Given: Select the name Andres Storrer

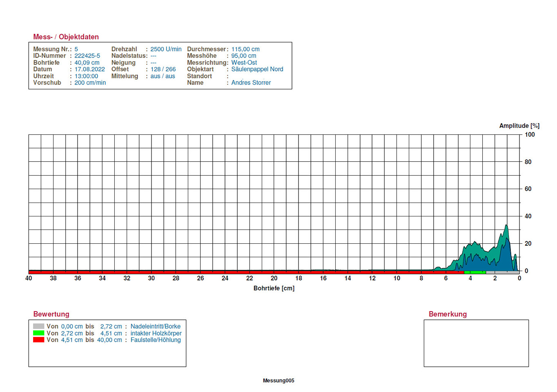Looking at the screenshot, I should click(x=251, y=82).
